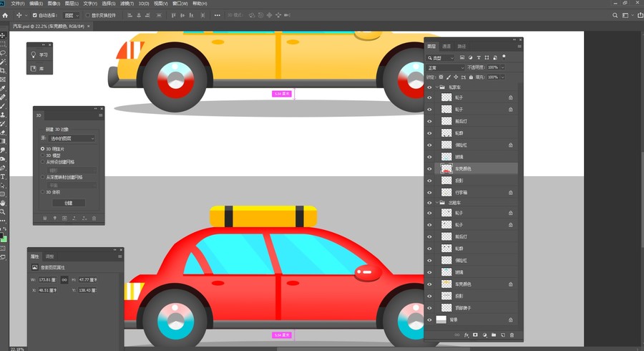644x351 pixels.
Task: Click the text layer filter T icon
Action: point(479,57)
